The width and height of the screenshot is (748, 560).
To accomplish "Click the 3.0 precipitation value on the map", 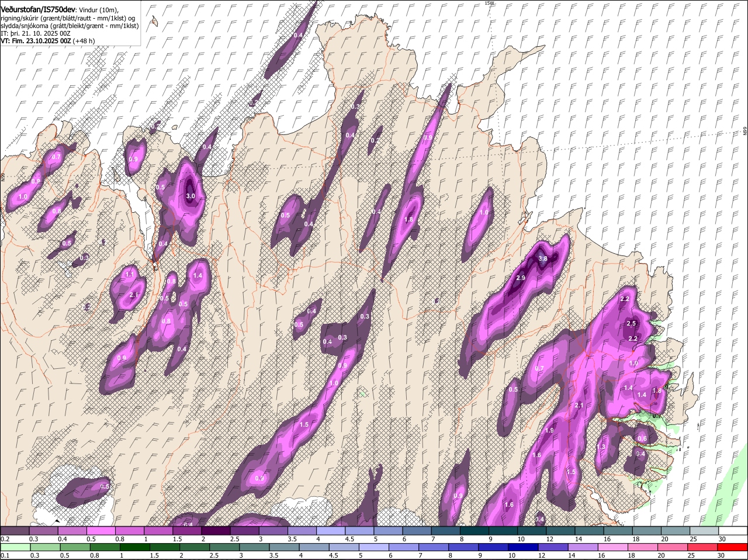I will tap(190, 196).
